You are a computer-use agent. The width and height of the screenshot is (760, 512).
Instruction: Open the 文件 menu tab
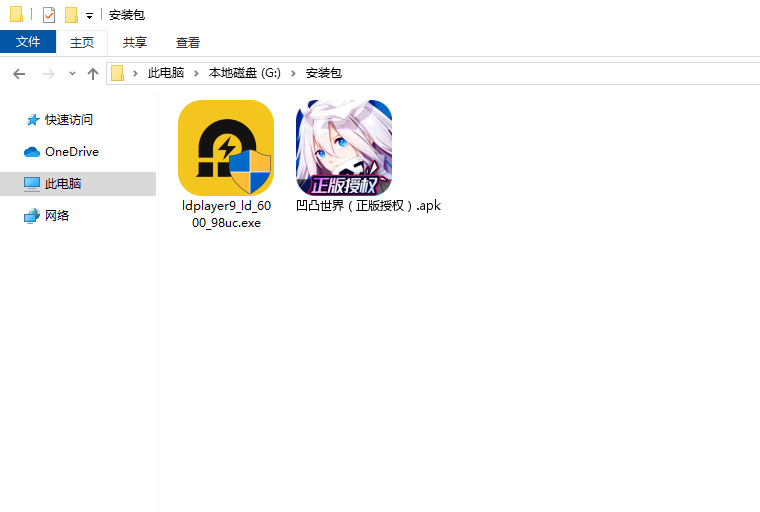[x=28, y=42]
